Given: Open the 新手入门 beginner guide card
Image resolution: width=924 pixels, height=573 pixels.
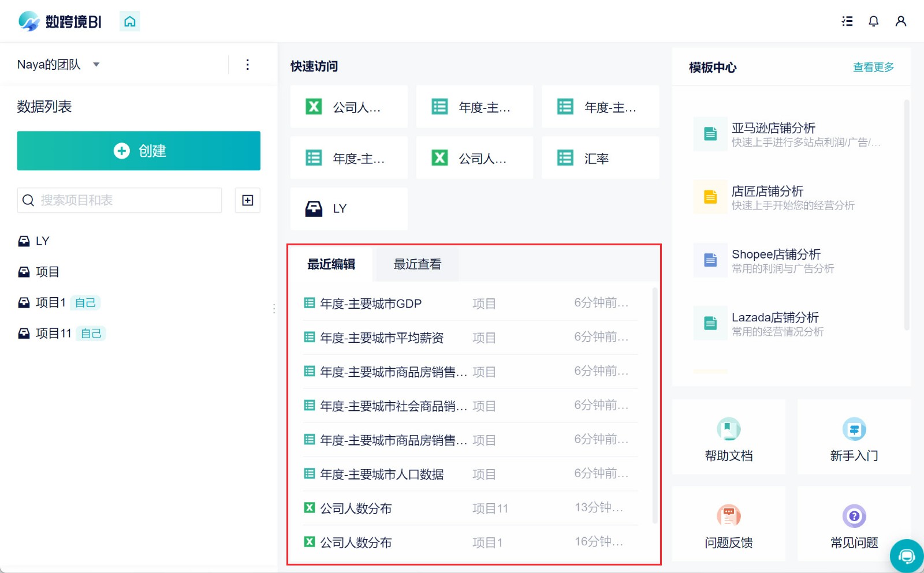Looking at the screenshot, I should (x=854, y=437).
